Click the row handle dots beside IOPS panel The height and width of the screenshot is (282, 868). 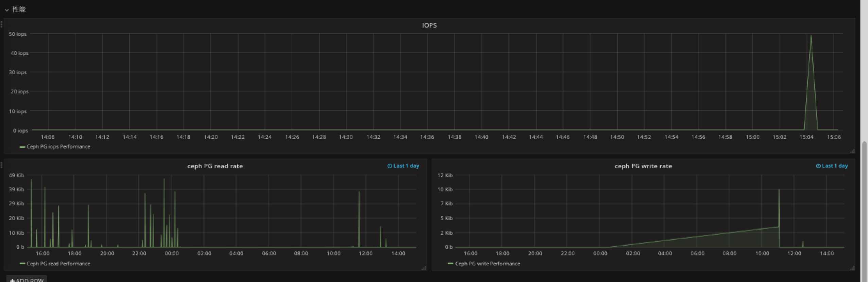pos(2,24)
